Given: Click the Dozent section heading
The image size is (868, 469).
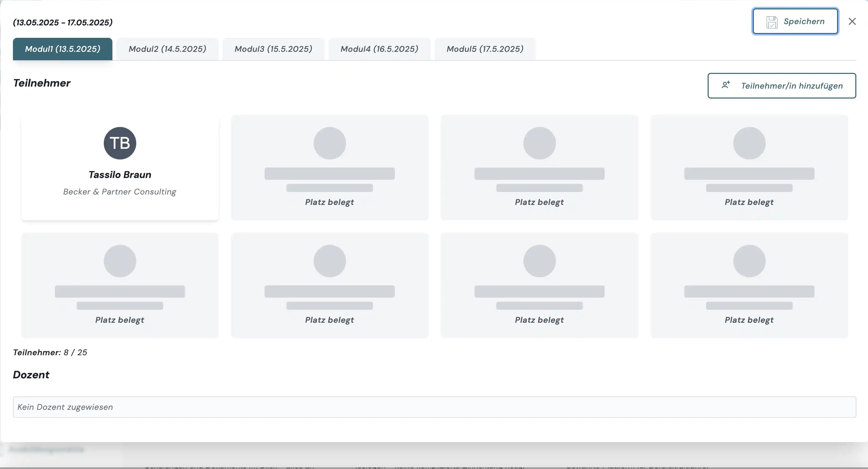Looking at the screenshot, I should click(x=31, y=375).
